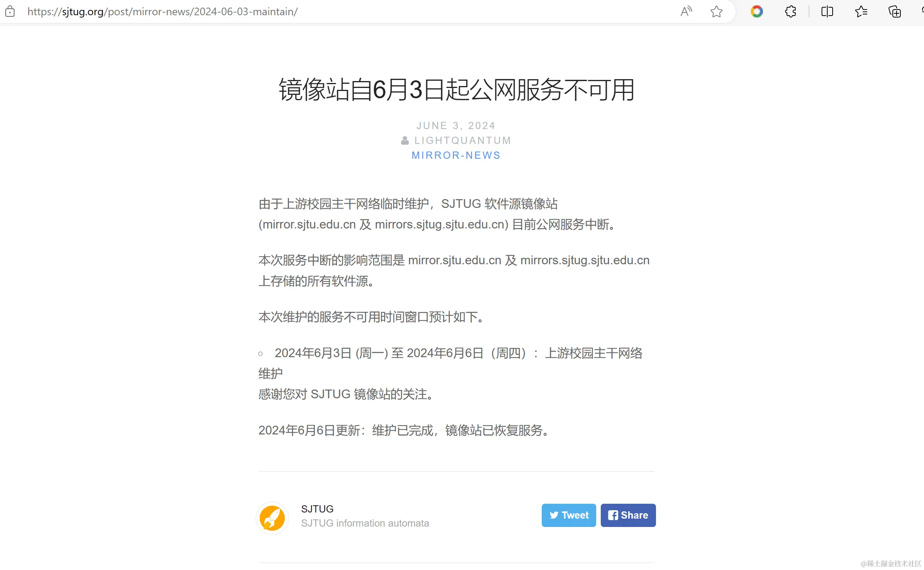Image resolution: width=924 pixels, height=570 pixels.
Task: Click the 2024年6月6日更新 paragraph
Action: (404, 430)
